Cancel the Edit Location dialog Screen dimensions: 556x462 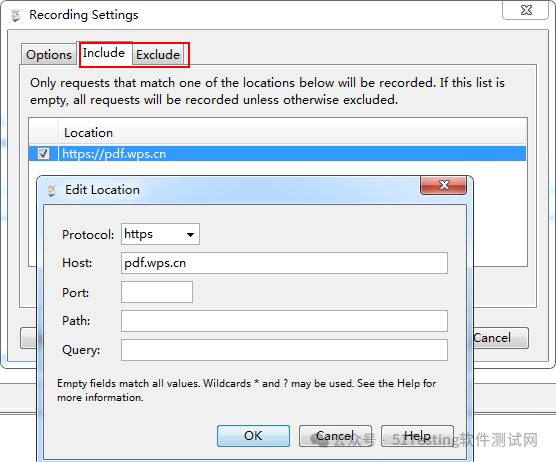335,436
